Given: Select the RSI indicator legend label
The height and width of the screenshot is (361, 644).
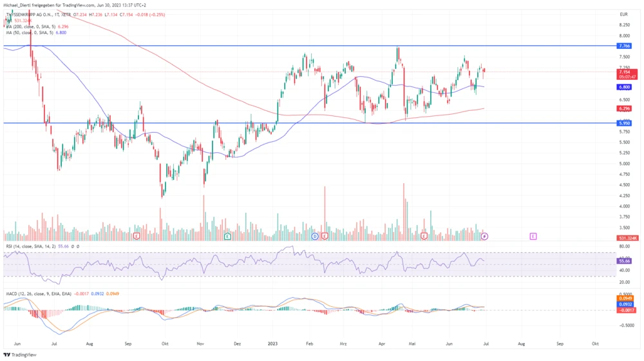Looking at the screenshot, I should (32, 246).
